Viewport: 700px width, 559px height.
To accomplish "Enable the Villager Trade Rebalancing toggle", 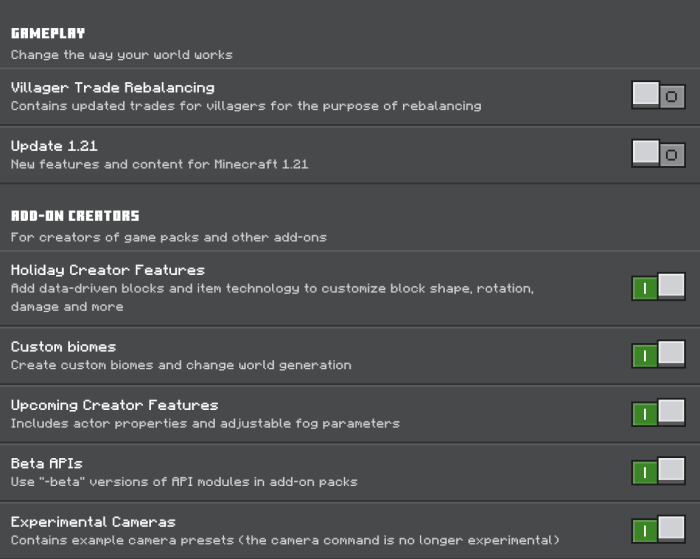I will (658, 95).
